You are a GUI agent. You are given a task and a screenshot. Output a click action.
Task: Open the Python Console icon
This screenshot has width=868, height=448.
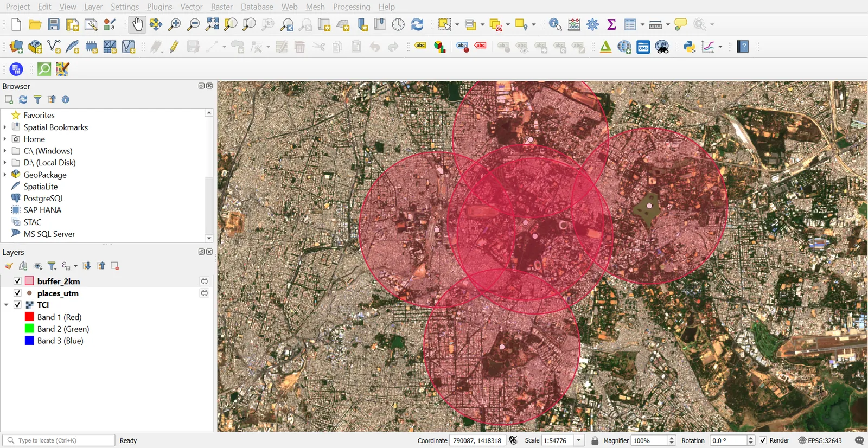point(690,47)
